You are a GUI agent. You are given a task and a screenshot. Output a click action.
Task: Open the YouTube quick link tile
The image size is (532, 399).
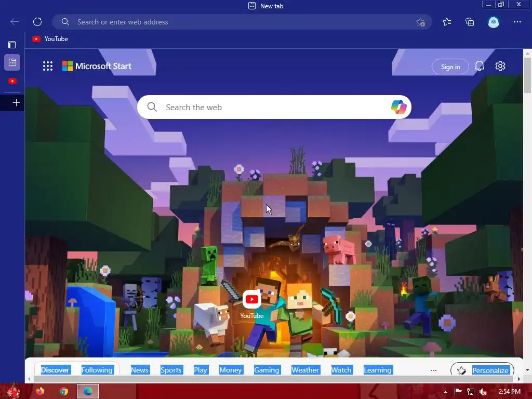pos(252,304)
